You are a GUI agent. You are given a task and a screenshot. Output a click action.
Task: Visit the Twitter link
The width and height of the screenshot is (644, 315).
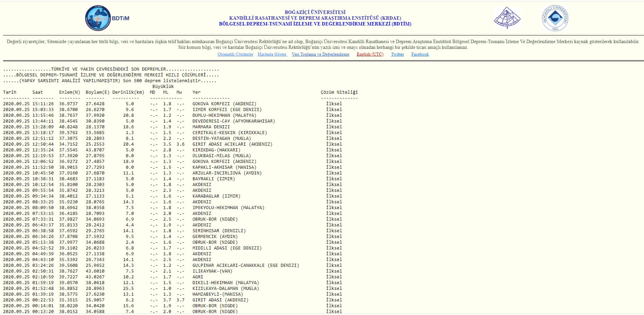click(x=397, y=54)
